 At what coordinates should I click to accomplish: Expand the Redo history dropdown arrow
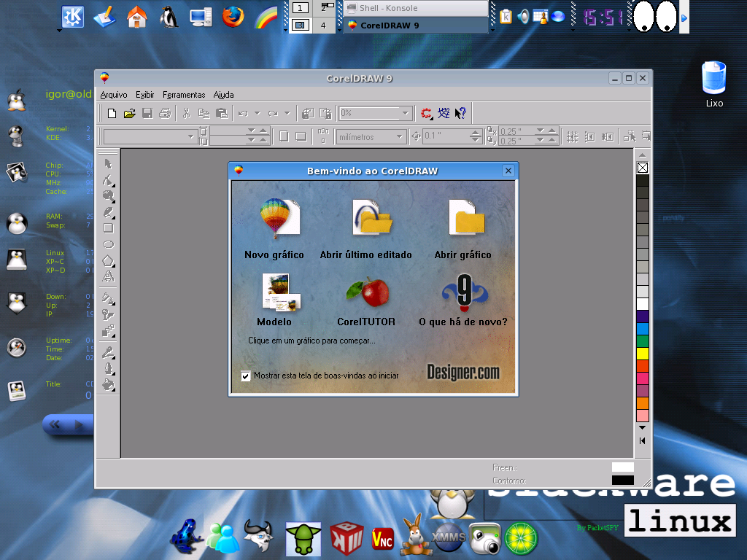click(x=287, y=113)
